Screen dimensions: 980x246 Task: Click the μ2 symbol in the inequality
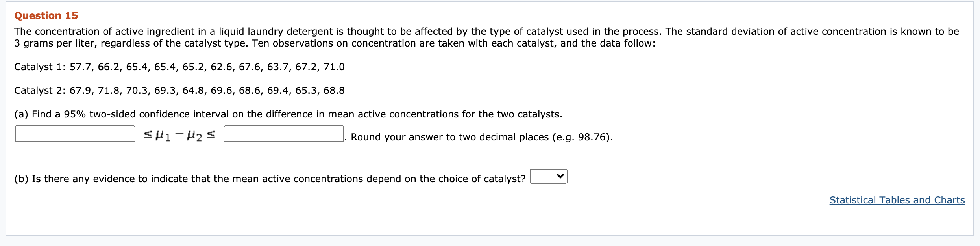tap(194, 136)
